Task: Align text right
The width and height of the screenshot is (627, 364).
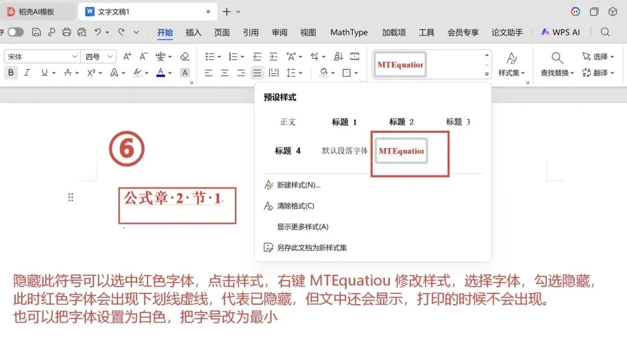Action: point(241,73)
